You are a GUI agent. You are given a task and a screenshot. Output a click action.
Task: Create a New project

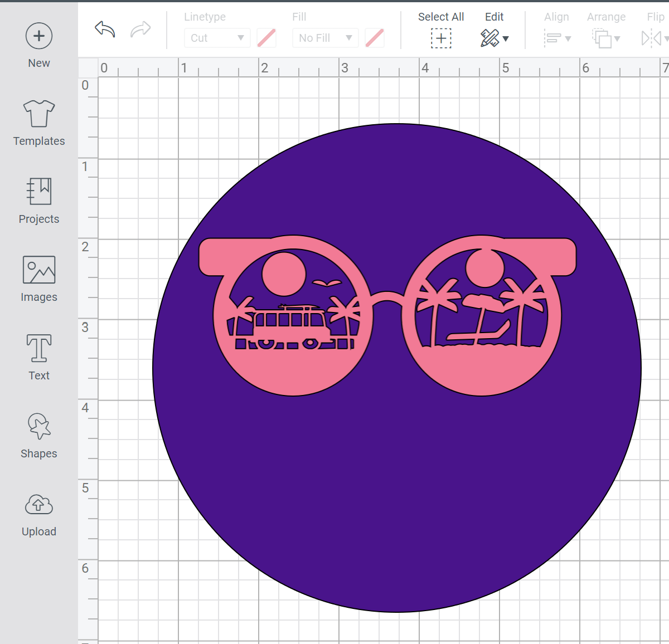38,45
